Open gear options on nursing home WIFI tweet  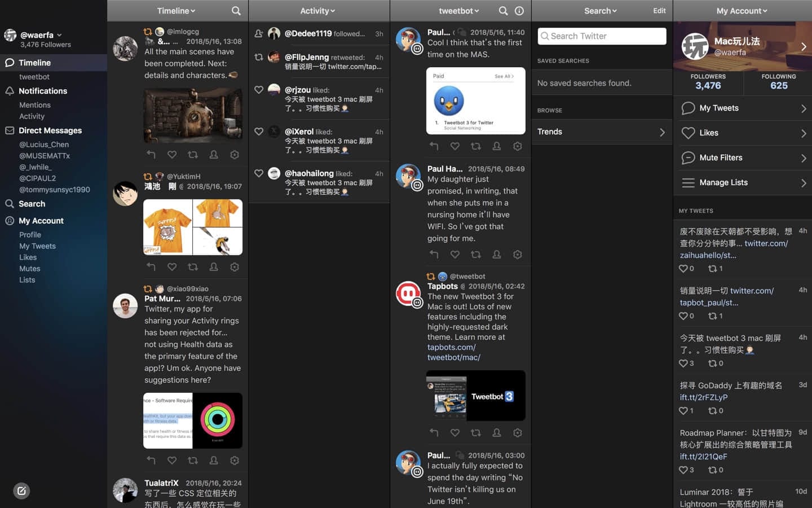[518, 254]
